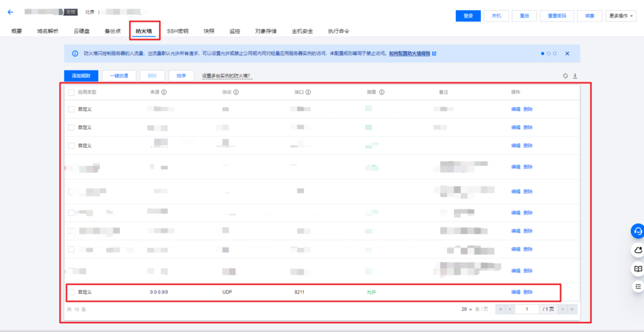Viewport: 644px width, 332px height.
Task: Open the 云硬盘 tab
Action: 82,31
